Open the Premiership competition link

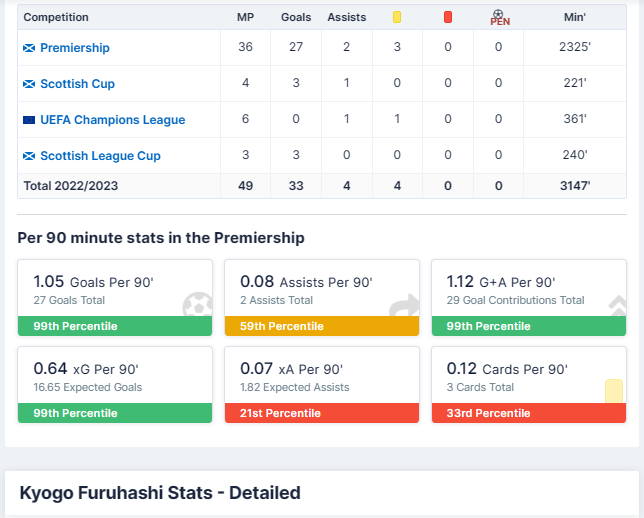(x=75, y=48)
